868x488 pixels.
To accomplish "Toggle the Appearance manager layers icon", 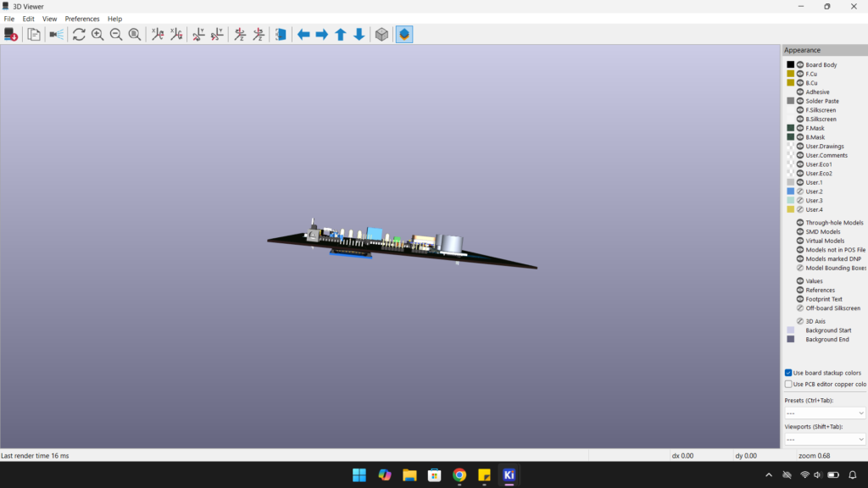I will (404, 34).
